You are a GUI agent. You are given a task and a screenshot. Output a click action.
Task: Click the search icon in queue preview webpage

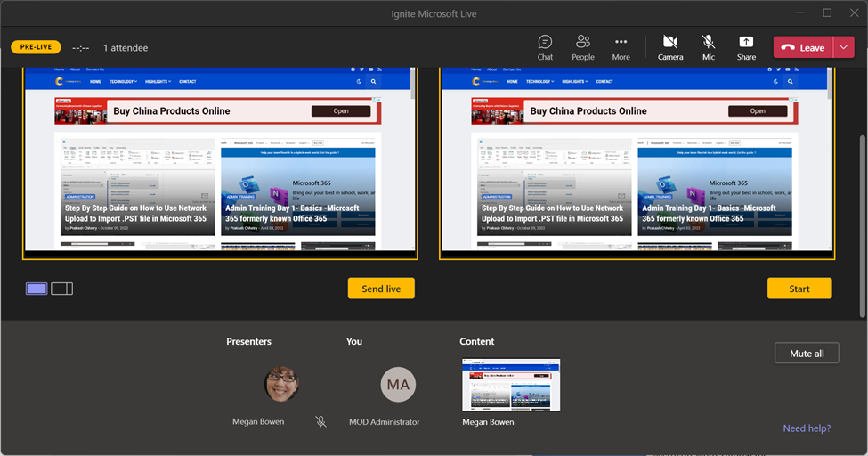(x=374, y=81)
